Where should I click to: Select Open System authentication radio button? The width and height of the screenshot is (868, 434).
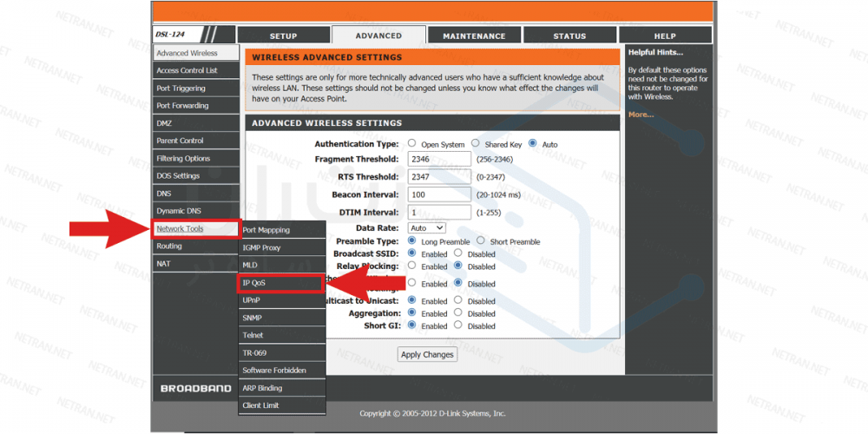(x=412, y=144)
